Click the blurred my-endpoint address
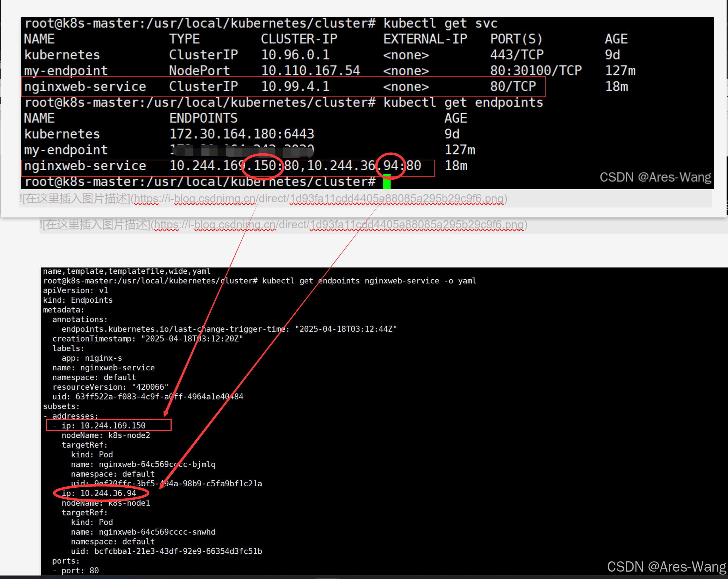 tap(242, 150)
